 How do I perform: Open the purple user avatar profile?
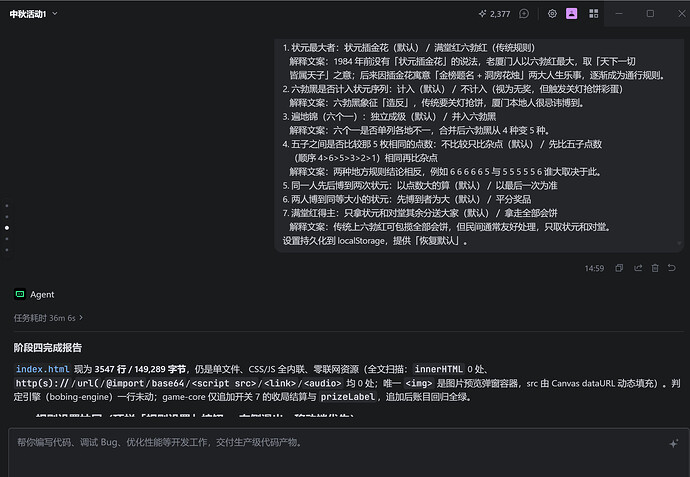[x=572, y=14]
